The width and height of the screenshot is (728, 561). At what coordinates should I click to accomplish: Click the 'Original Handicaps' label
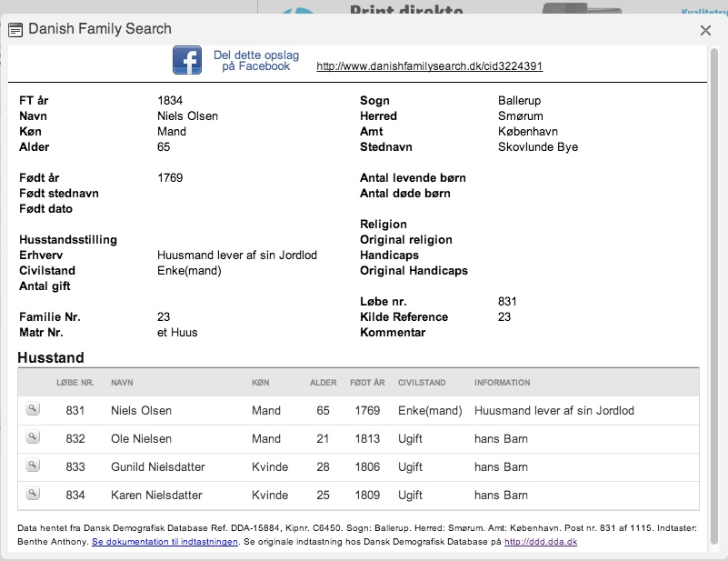tap(414, 271)
